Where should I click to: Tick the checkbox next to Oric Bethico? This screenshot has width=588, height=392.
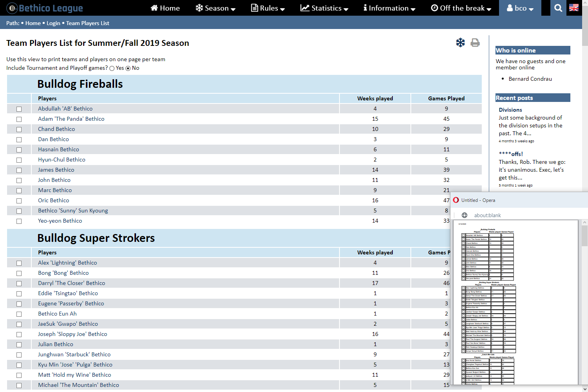pos(19,201)
